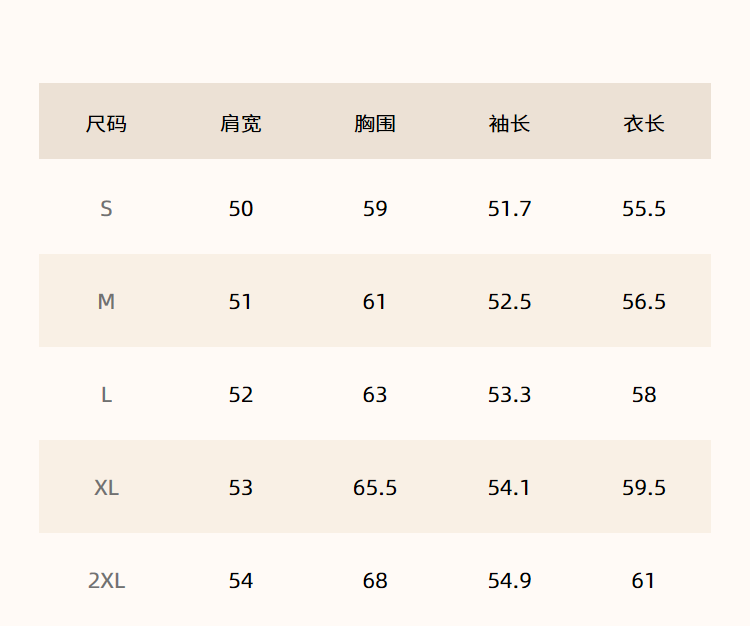Click chest value 63 in L row
The width and height of the screenshot is (750, 626).
[375, 395]
